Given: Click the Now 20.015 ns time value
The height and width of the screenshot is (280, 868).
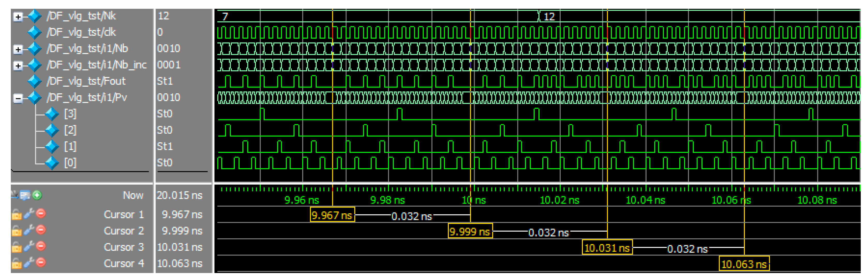Looking at the screenshot, I should coord(180,195).
